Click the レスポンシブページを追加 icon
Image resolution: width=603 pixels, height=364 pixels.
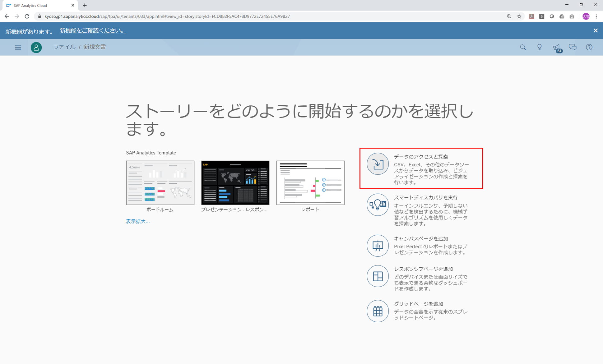tap(378, 276)
